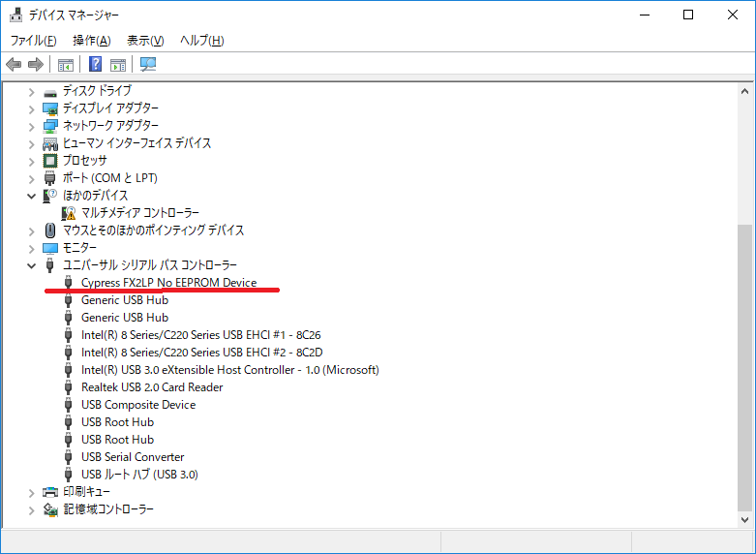This screenshot has height=554, width=756.
Task: Expand the モニター node
Action: [31, 248]
